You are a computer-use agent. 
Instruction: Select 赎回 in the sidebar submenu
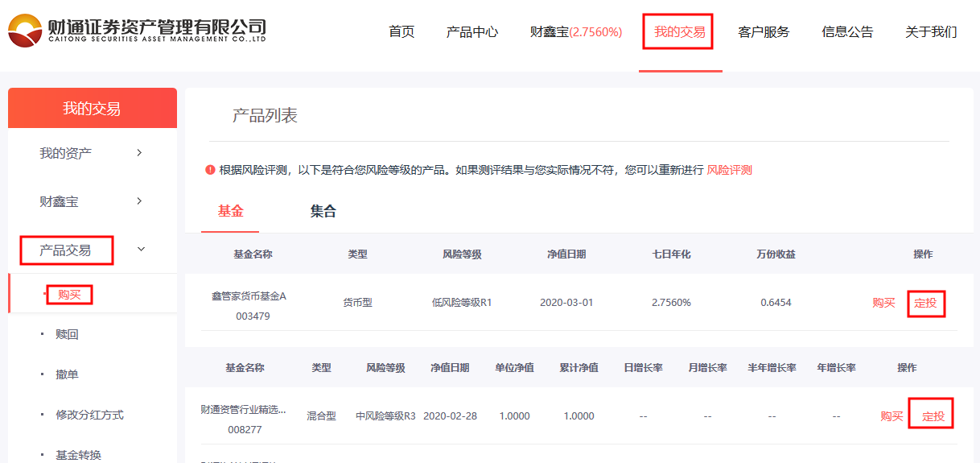tap(68, 335)
